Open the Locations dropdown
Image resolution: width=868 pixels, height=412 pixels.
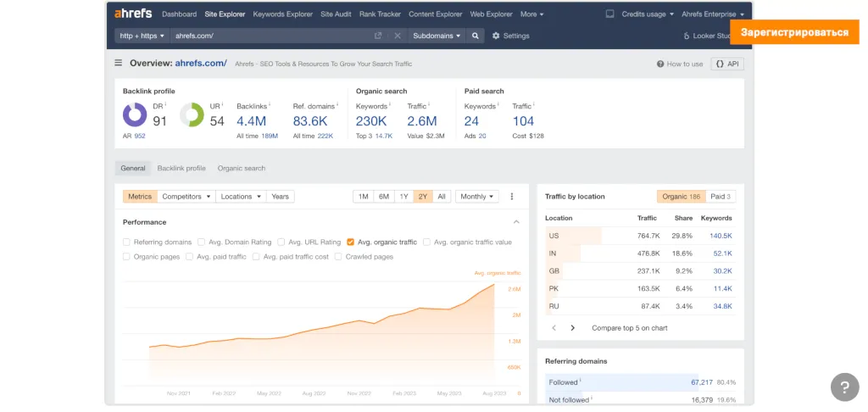coord(241,197)
